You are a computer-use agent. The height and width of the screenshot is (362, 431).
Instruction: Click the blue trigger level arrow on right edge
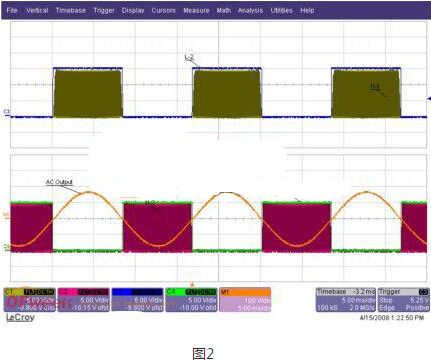coord(429,98)
